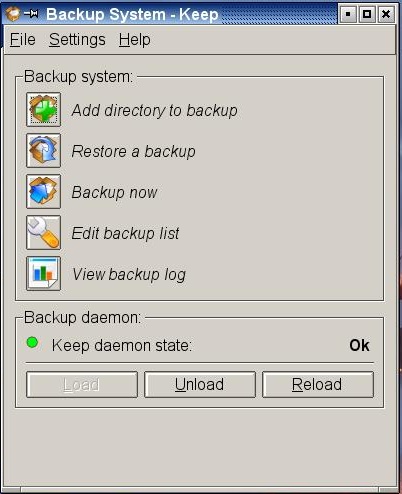Click the Backup now box icon
The image size is (402, 494).
click(43, 192)
